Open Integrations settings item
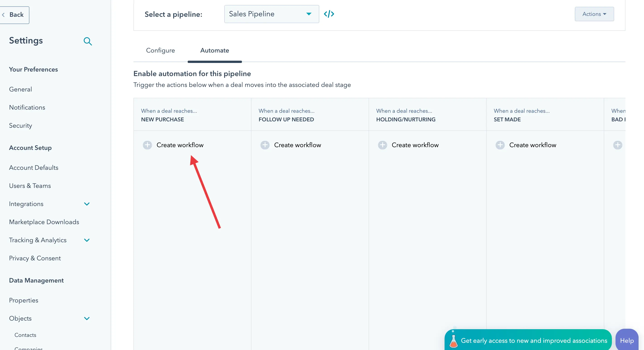This screenshot has width=644, height=350. pyautogui.click(x=26, y=204)
